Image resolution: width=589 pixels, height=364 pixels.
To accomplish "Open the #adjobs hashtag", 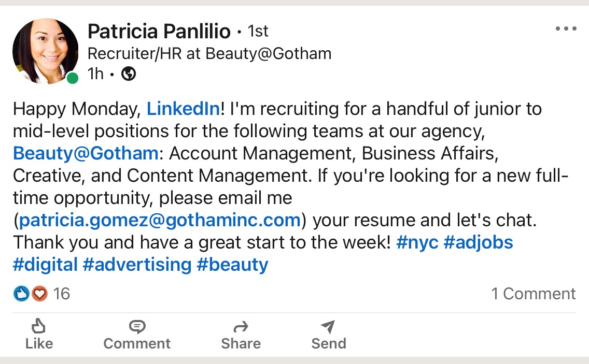I will click(478, 242).
